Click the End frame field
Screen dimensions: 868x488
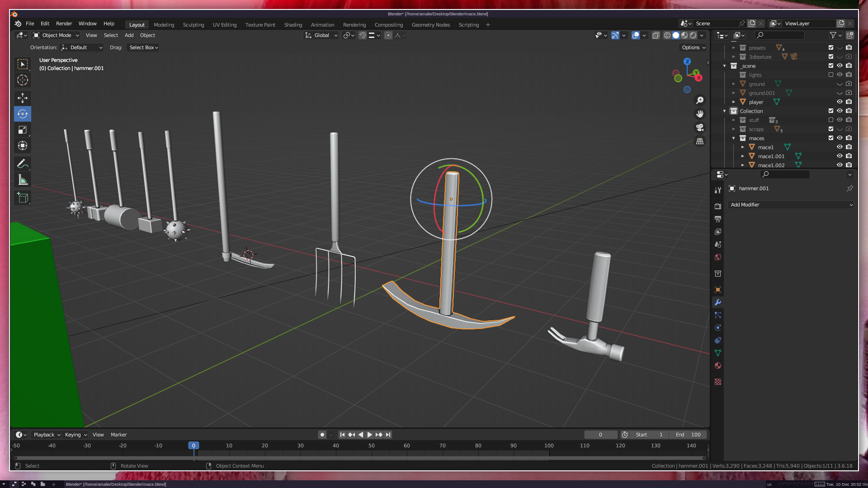688,435
